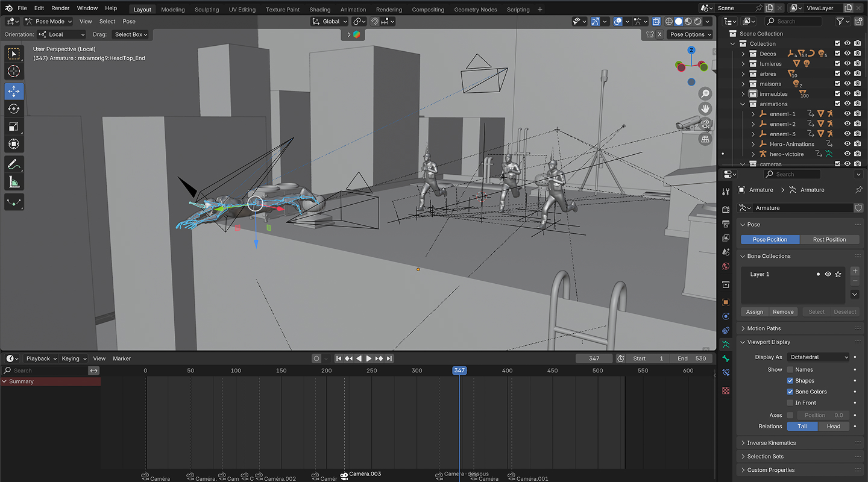Expand the Inverse Kinematics panel
Viewport: 868px width, 482px height.
[772, 443]
